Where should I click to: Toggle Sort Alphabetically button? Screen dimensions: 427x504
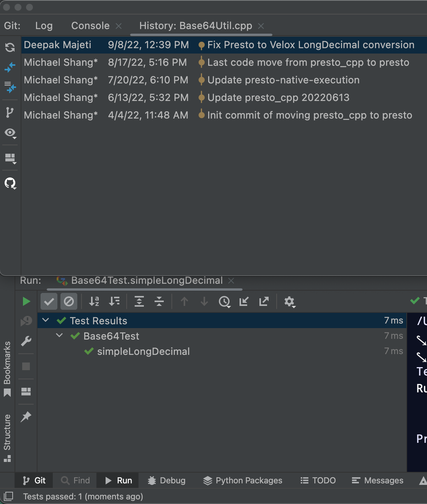click(94, 302)
